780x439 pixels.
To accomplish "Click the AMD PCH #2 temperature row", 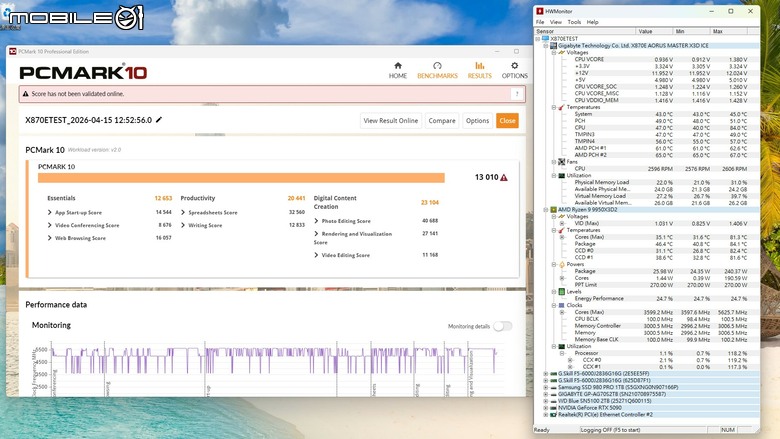I will point(660,155).
